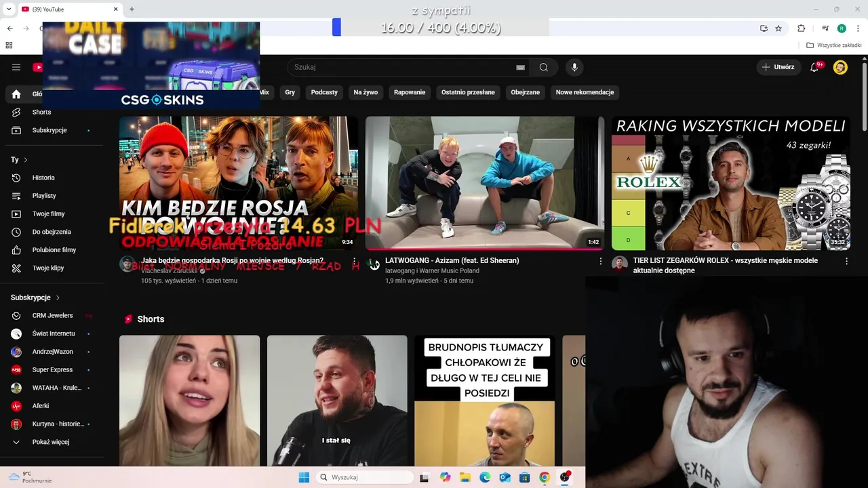Click the browser back arrow
The height and width of the screenshot is (488, 868).
click(9, 28)
